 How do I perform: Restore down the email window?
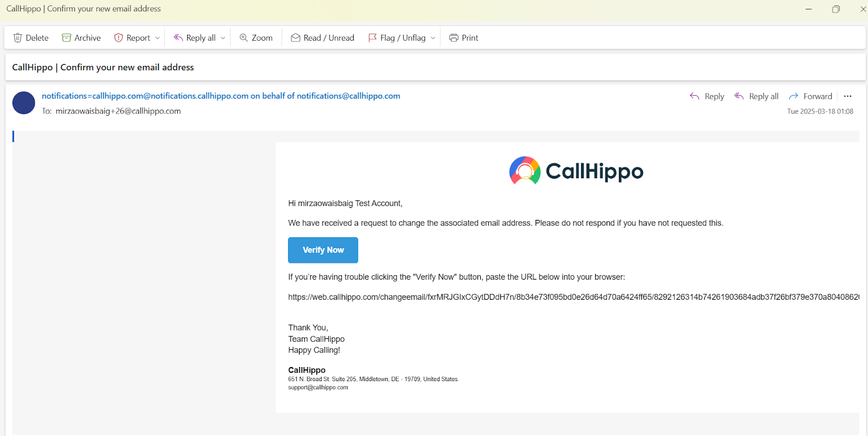[x=836, y=9]
